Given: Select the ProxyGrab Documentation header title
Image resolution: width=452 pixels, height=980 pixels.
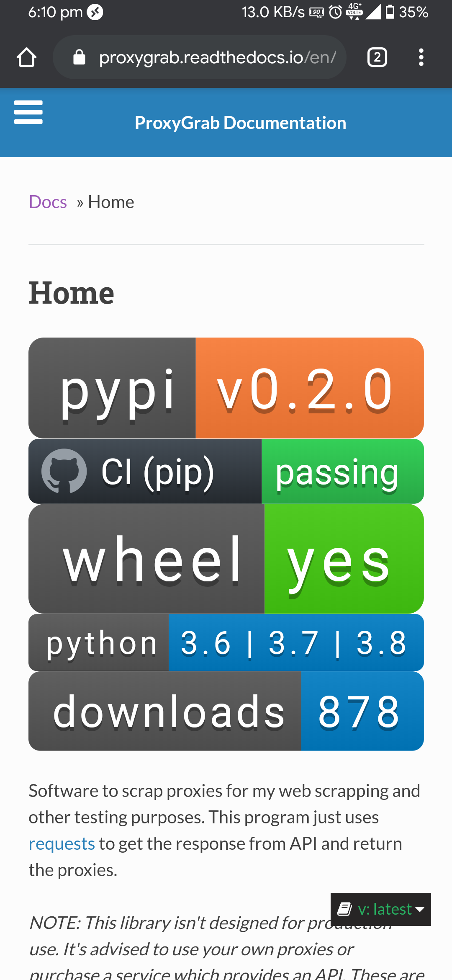Looking at the screenshot, I should [x=240, y=122].
